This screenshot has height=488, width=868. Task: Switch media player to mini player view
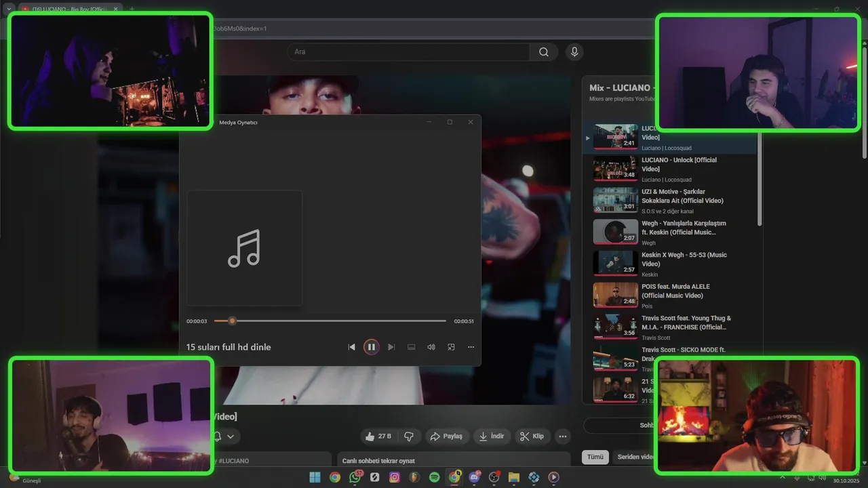click(x=451, y=347)
